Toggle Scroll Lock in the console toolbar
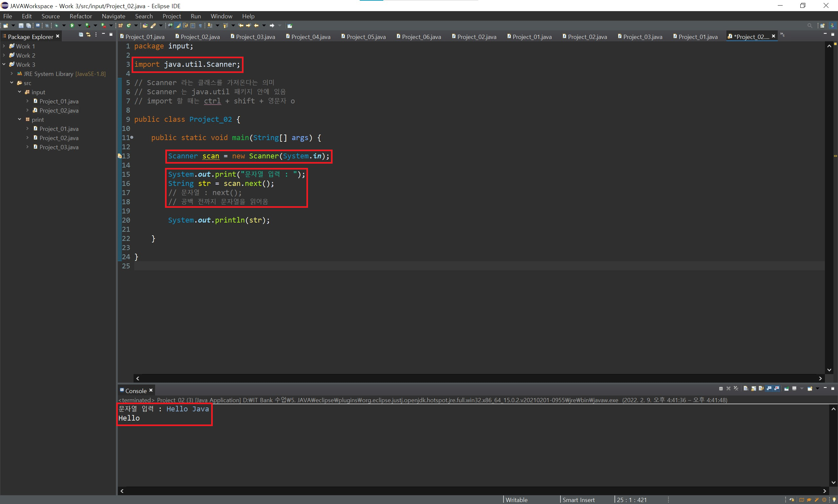The width and height of the screenshot is (838, 504). point(754,388)
